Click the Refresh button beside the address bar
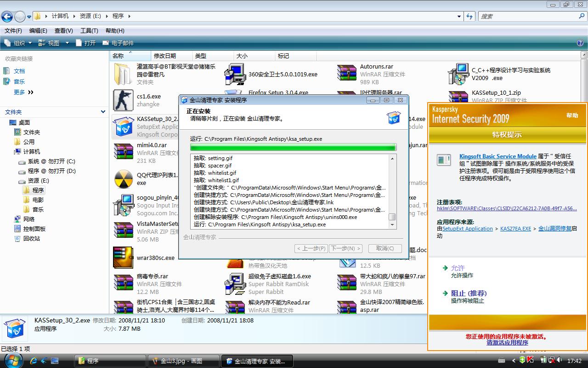Viewport: 588px width, 368px height. tap(469, 16)
